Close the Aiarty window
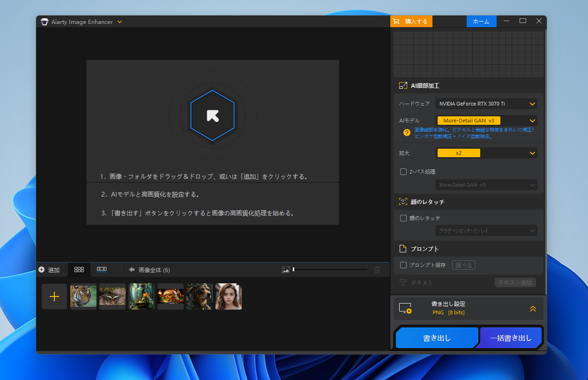The width and height of the screenshot is (588, 380). pos(539,21)
